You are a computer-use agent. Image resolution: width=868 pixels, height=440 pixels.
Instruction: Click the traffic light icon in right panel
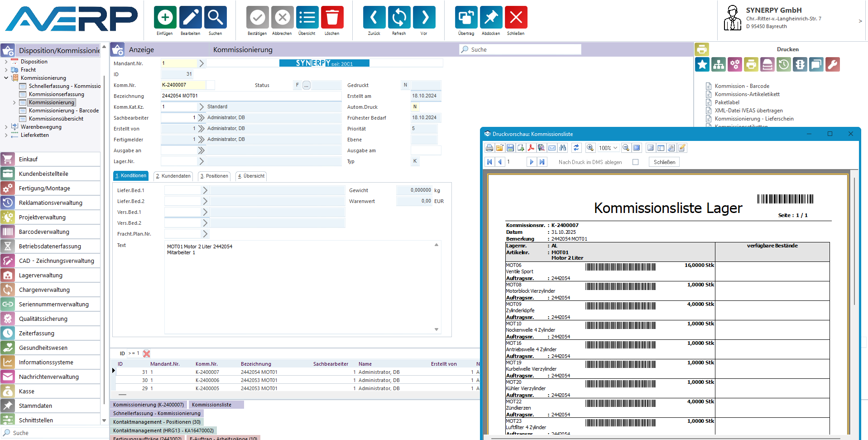click(x=800, y=65)
